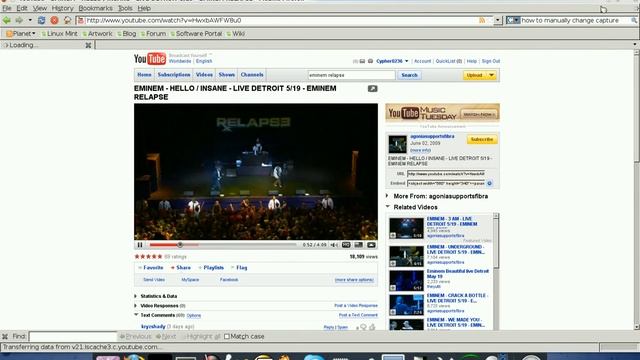Open video in new window icon
The width and height of the screenshot is (640, 360).
coord(372,89)
